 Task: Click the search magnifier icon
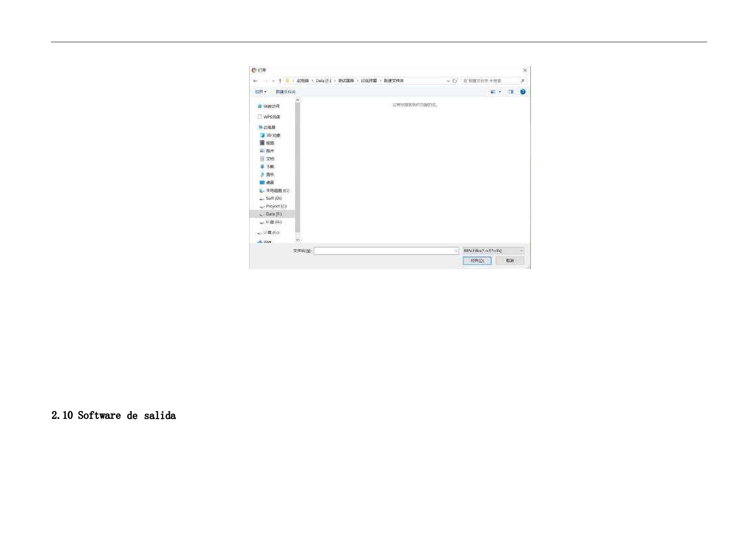(x=522, y=81)
